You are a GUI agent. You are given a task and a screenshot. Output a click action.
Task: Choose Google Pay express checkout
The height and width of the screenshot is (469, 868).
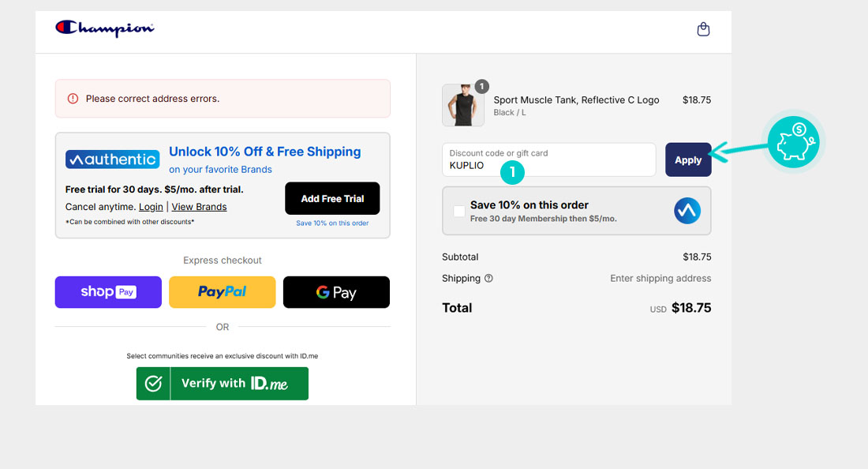click(x=336, y=292)
